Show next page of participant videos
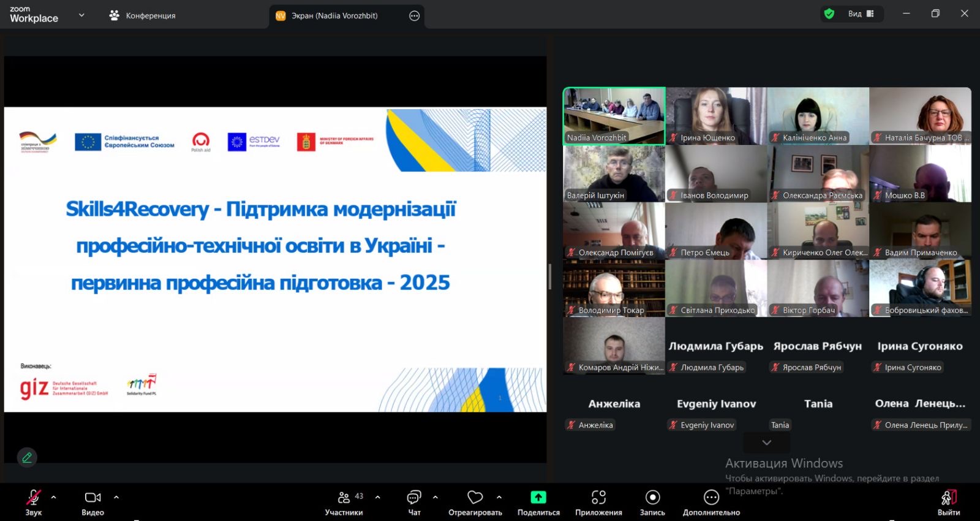Viewport: 980px width, 521px height. coord(766,443)
